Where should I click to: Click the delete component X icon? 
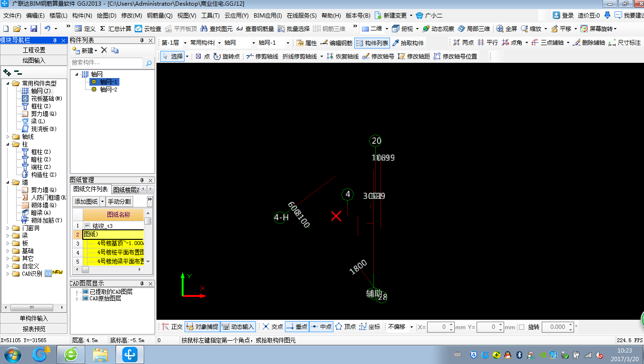pos(104,50)
